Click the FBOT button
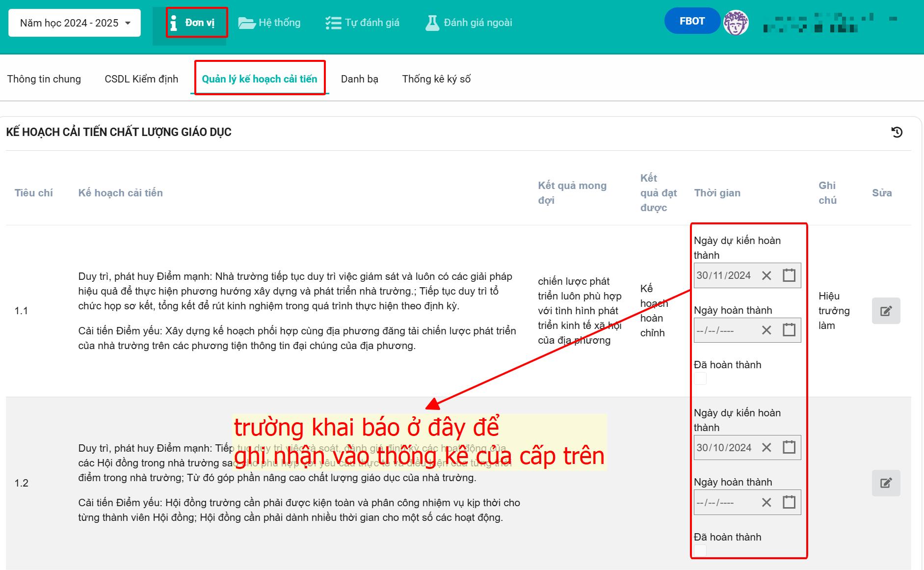Screen dimensions: 924x570 point(692,21)
